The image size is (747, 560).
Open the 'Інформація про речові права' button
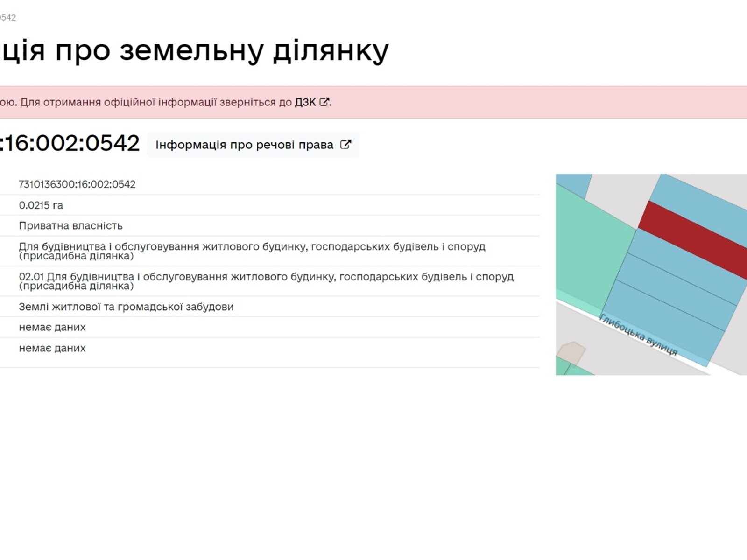point(253,145)
